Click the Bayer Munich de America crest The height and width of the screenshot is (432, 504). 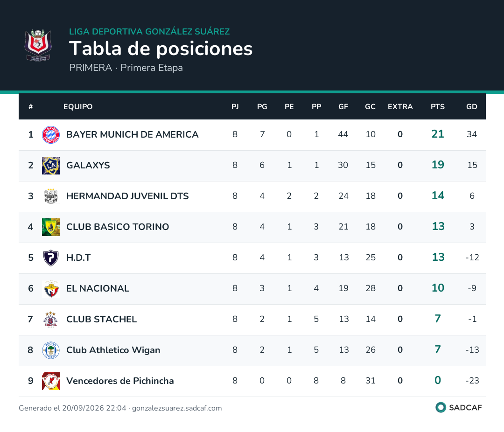pos(51,135)
